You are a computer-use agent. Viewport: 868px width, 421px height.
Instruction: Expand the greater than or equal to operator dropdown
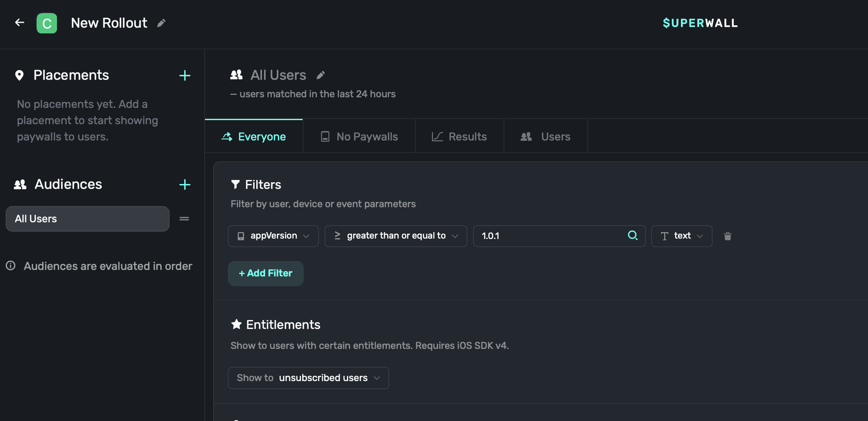coord(395,236)
